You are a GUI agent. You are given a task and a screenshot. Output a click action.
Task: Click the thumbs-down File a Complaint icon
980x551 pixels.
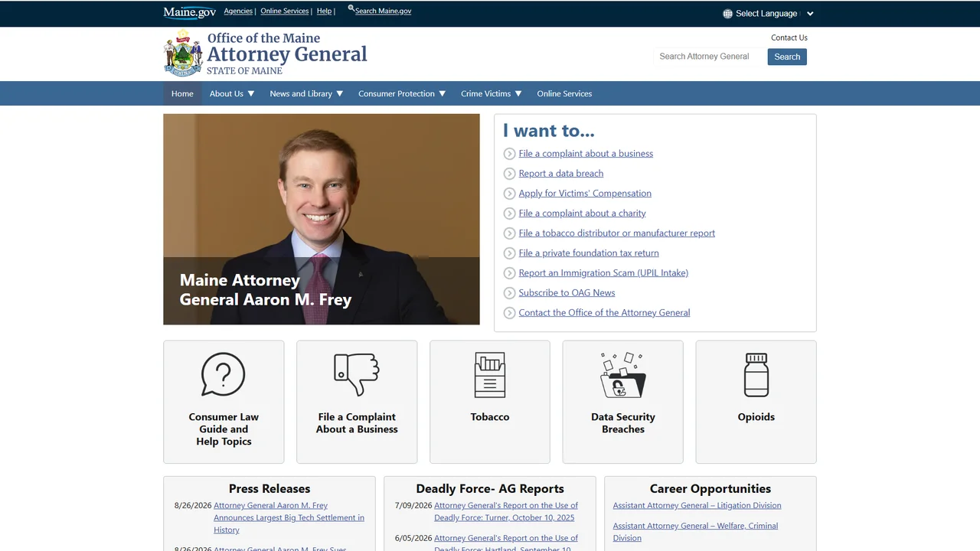[x=357, y=375]
